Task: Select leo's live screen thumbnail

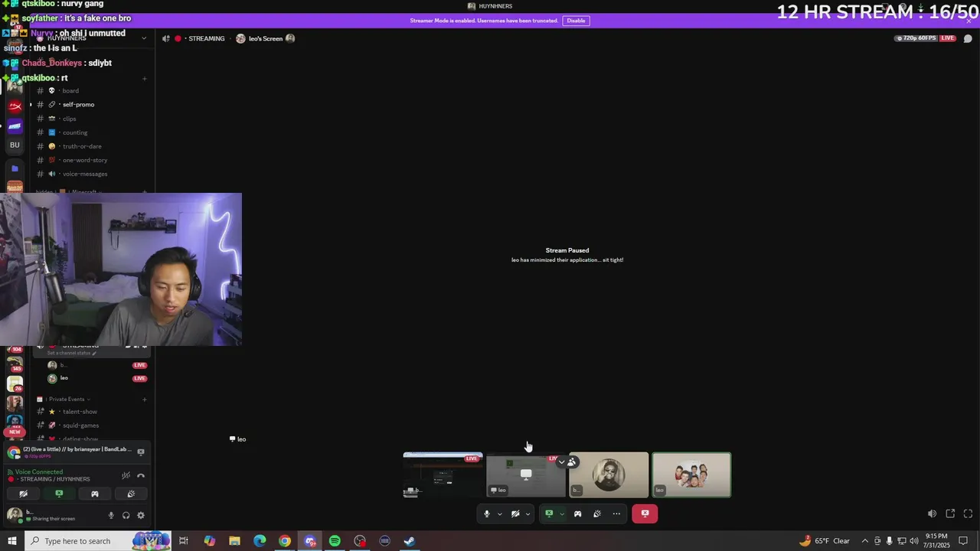Action: 525,474
